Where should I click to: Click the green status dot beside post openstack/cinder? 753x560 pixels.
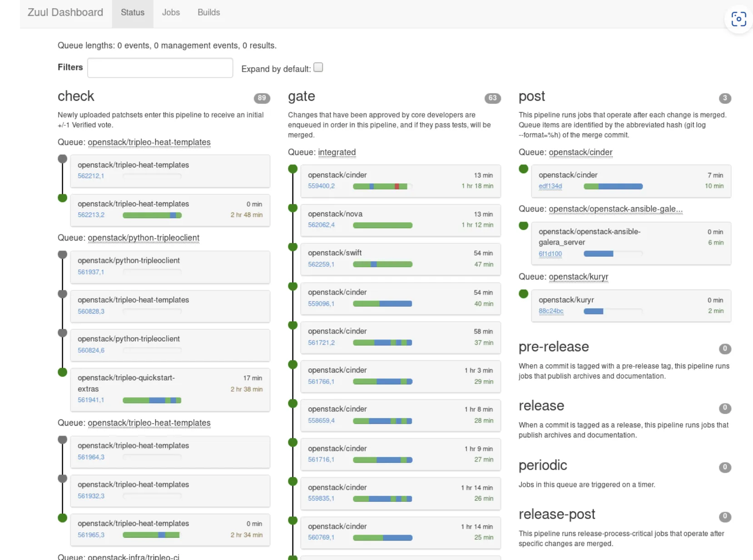(x=524, y=169)
